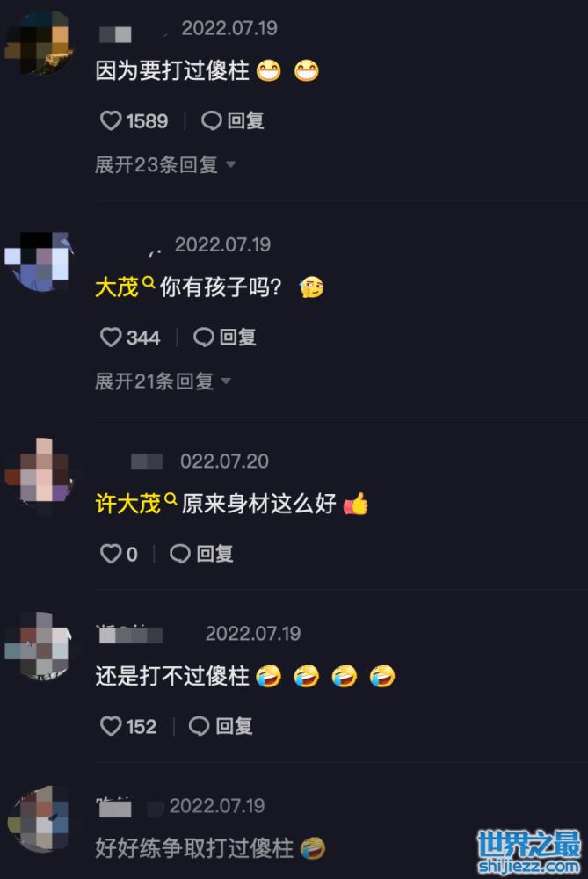Reply to the 因为要打过傻柱 comment
Image resolution: width=588 pixels, height=879 pixels.
[233, 120]
